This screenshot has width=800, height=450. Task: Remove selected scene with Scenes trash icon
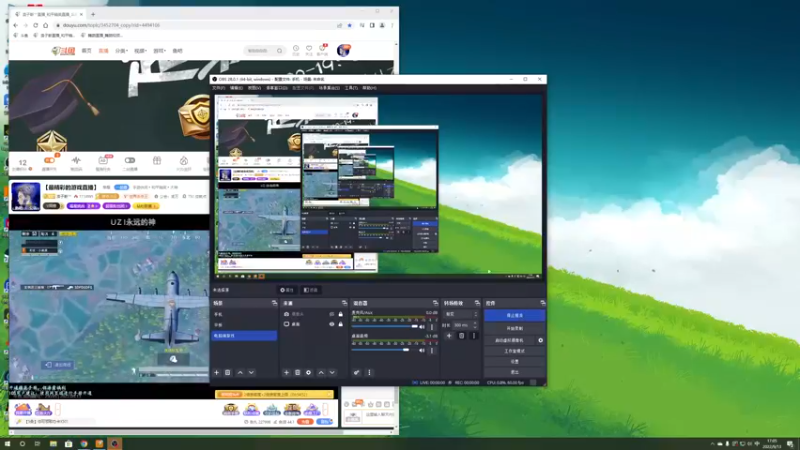coord(228,372)
